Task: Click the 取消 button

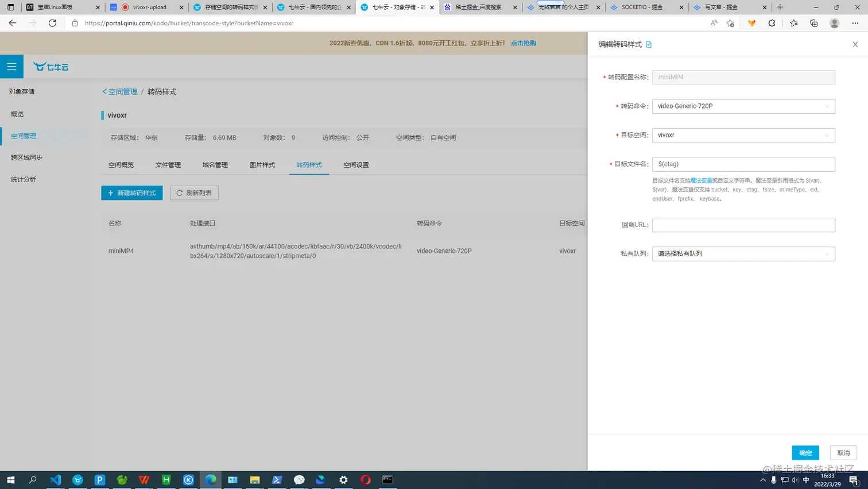Action: tap(843, 453)
